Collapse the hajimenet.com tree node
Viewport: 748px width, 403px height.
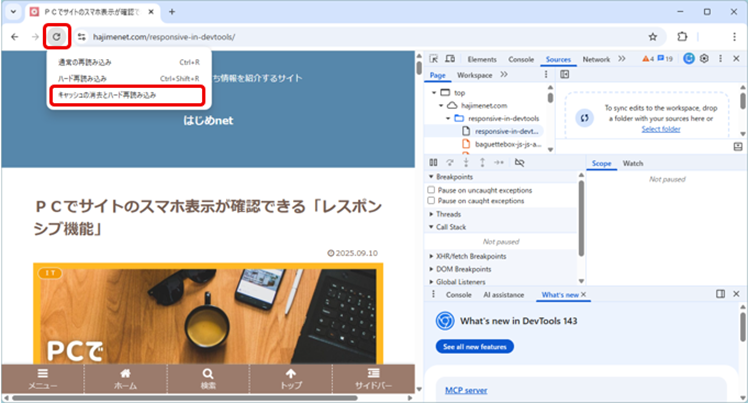coord(441,105)
